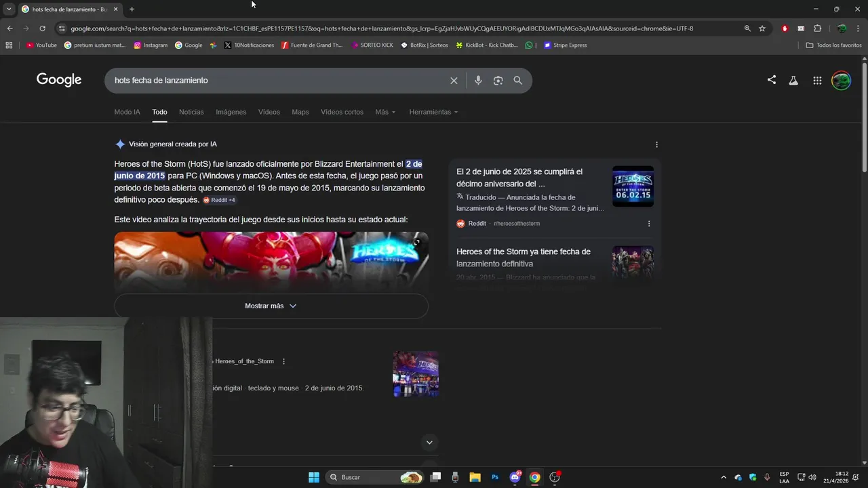Image resolution: width=868 pixels, height=488 pixels.
Task: Open Heroes of the Storm knowledge panel image
Action: point(416,373)
